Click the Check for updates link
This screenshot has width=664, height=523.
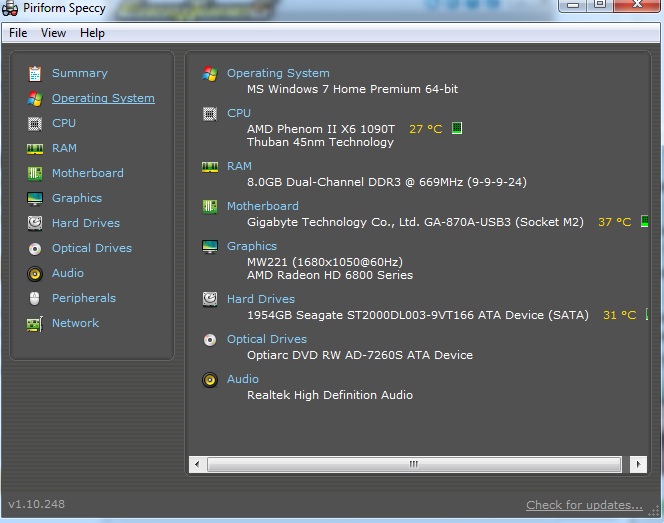pyautogui.click(x=584, y=505)
